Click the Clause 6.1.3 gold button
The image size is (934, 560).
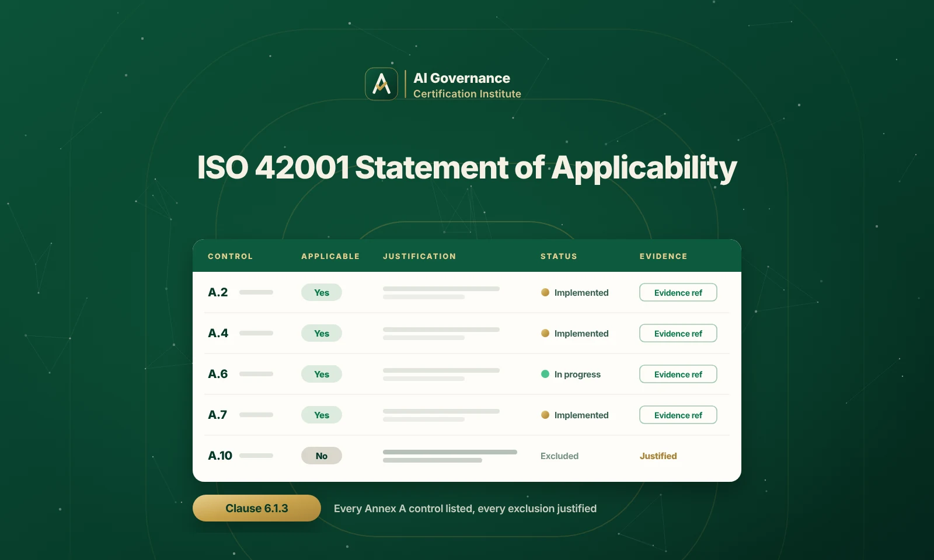257,508
